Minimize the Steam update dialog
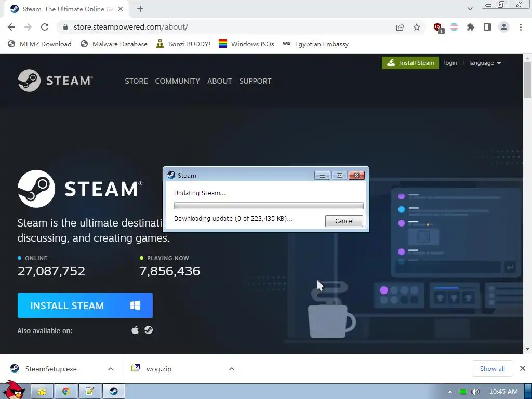The image size is (532, 399). pyautogui.click(x=322, y=176)
